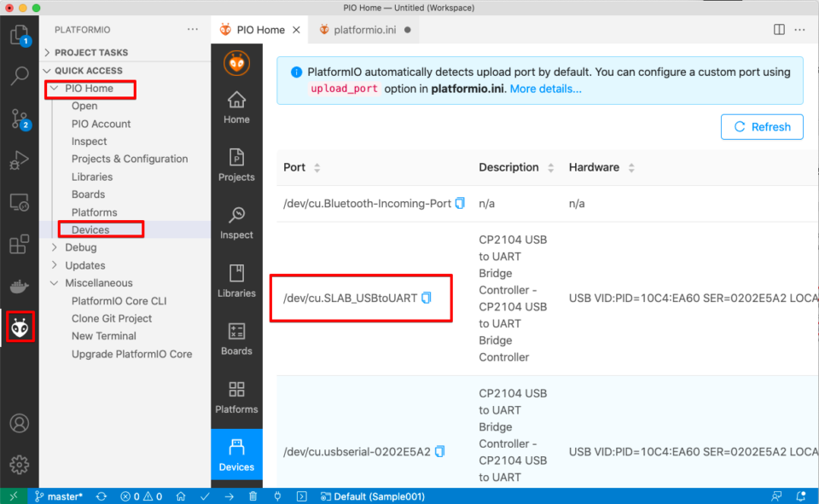The image size is (819, 504).
Task: Open the More details... link
Action: click(545, 89)
